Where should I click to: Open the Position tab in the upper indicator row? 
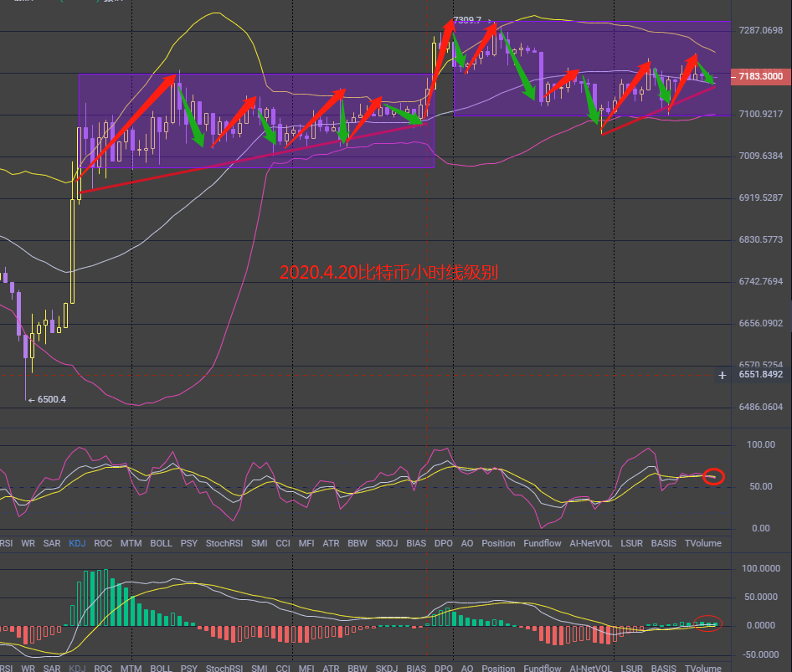coord(498,543)
